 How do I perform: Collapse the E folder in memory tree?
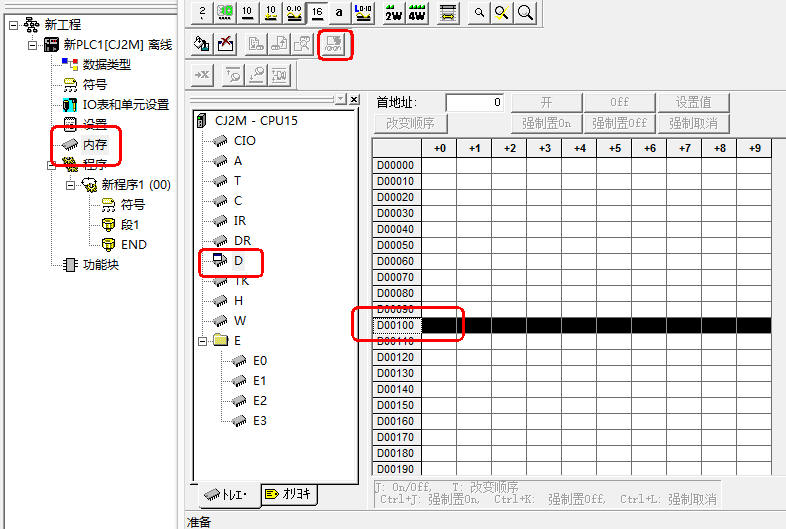[x=204, y=341]
